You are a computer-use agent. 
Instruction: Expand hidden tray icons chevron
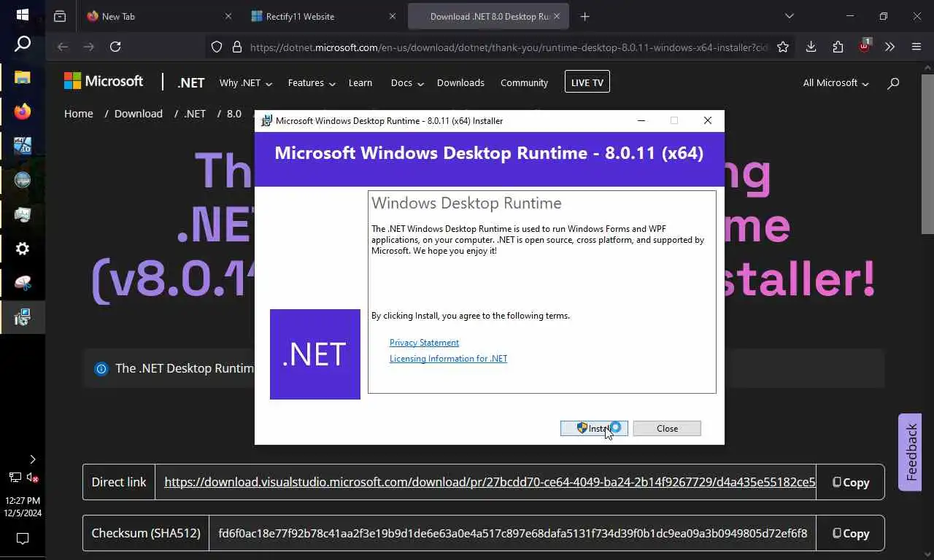(x=32, y=459)
